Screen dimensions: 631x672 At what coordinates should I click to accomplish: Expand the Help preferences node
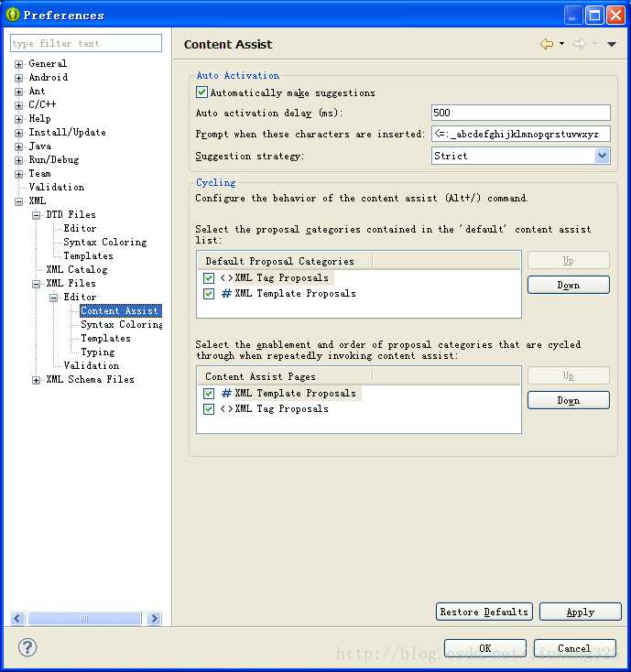click(18, 119)
